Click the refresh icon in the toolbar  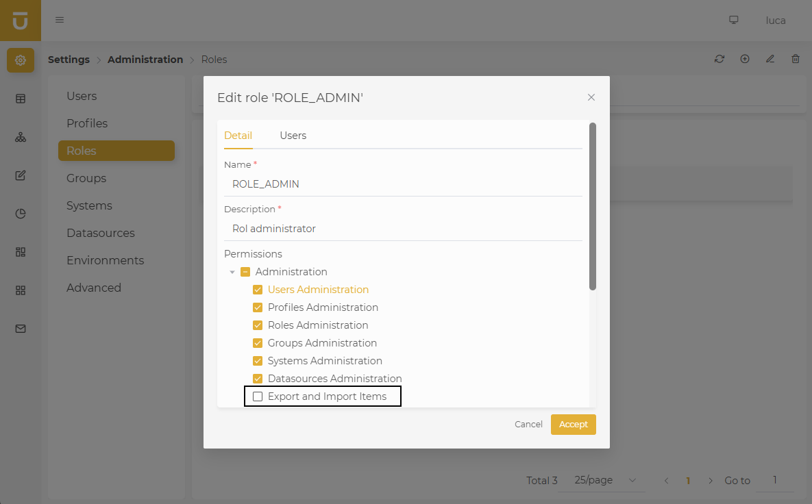719,59
